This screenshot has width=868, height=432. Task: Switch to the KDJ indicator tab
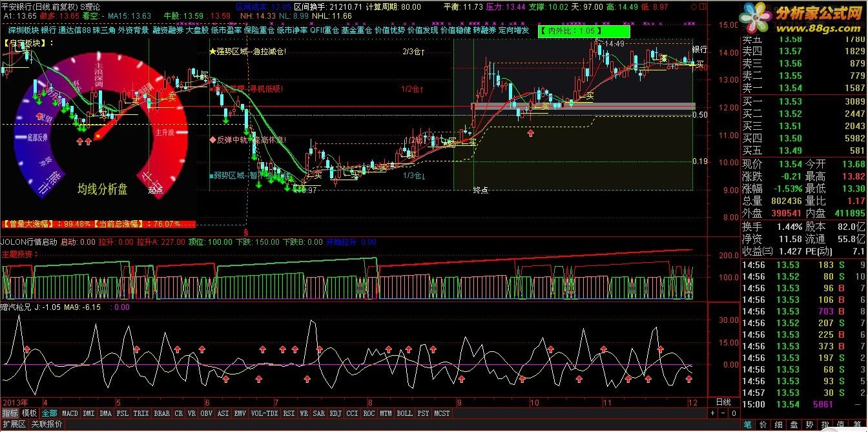coord(336,413)
